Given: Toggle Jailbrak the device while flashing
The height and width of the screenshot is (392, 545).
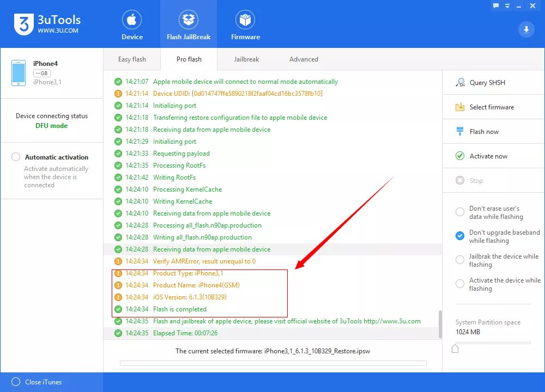Looking at the screenshot, I should [460, 260].
